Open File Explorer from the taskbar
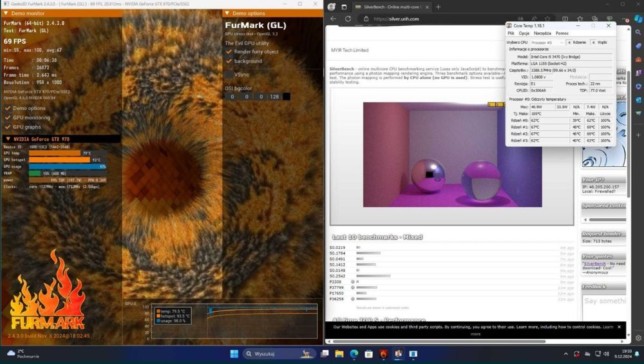 click(x=339, y=354)
